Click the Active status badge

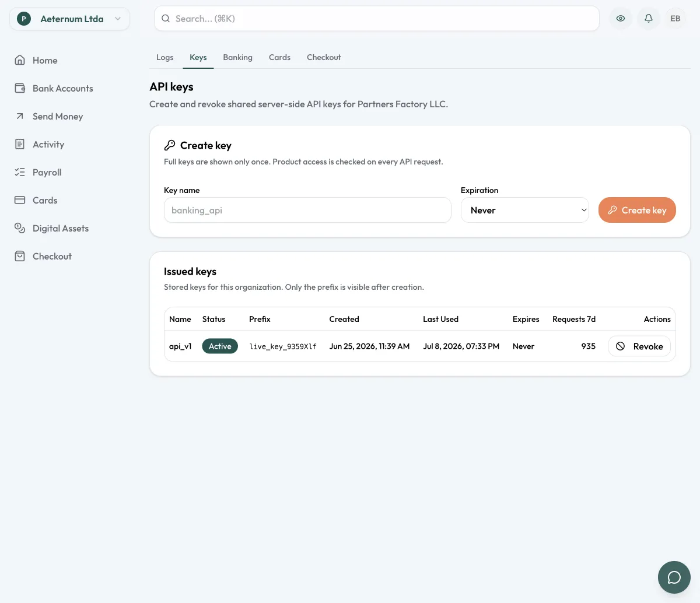[220, 346]
